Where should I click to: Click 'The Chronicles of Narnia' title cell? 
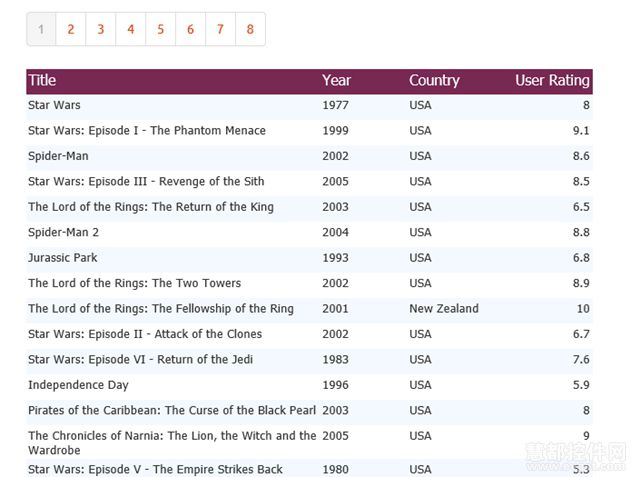pos(172,443)
